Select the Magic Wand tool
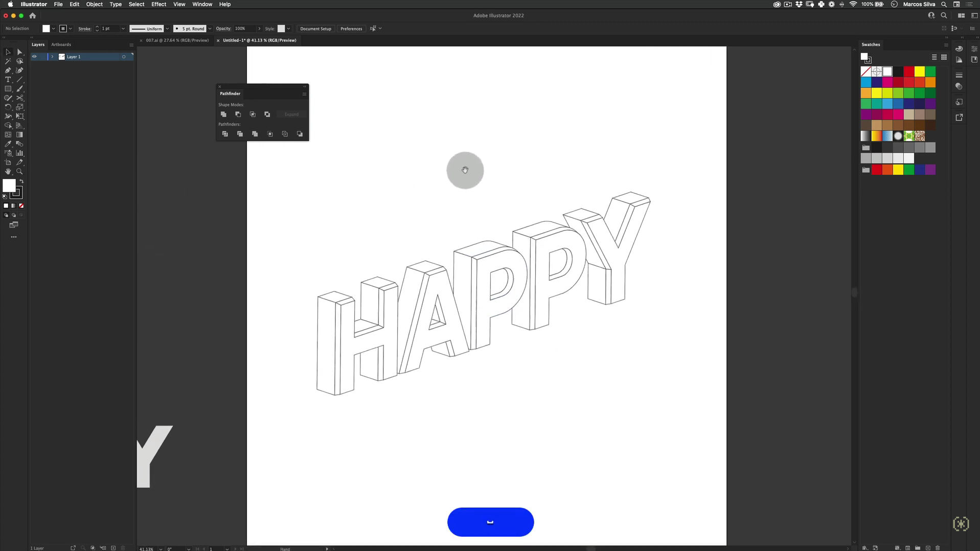 pyautogui.click(x=8, y=61)
